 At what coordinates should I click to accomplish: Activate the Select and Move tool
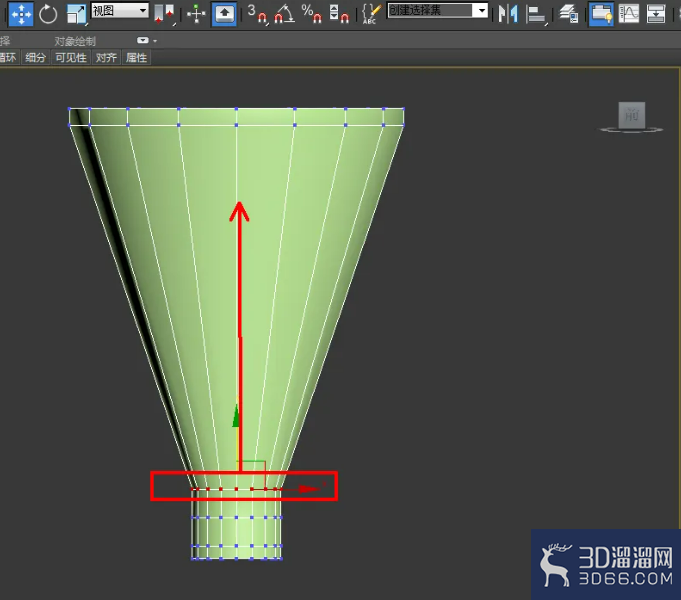pos(21,14)
